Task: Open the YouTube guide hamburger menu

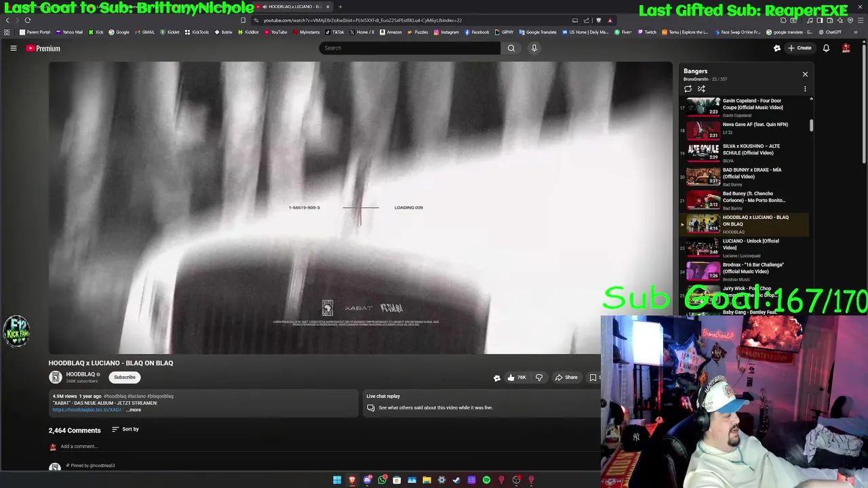Action: click(x=13, y=48)
